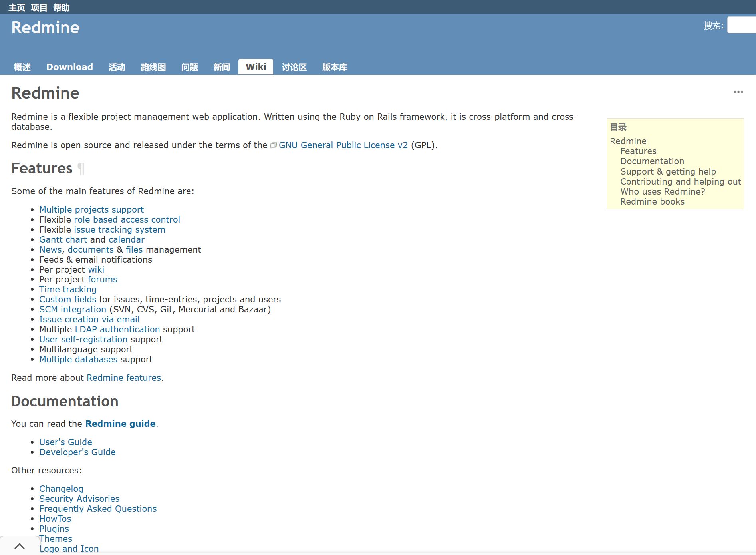Open the Themes link
Image resolution: width=756 pixels, height=555 pixels.
[x=56, y=539]
